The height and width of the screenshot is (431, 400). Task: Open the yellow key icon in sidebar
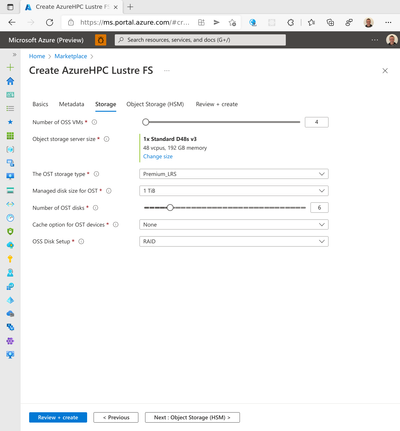(10, 259)
